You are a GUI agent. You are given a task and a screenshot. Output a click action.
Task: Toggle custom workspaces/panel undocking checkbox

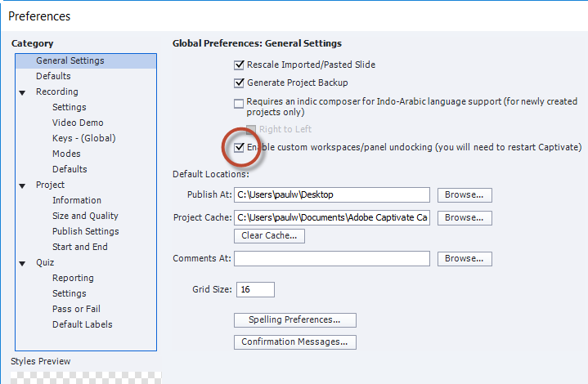[x=240, y=147]
